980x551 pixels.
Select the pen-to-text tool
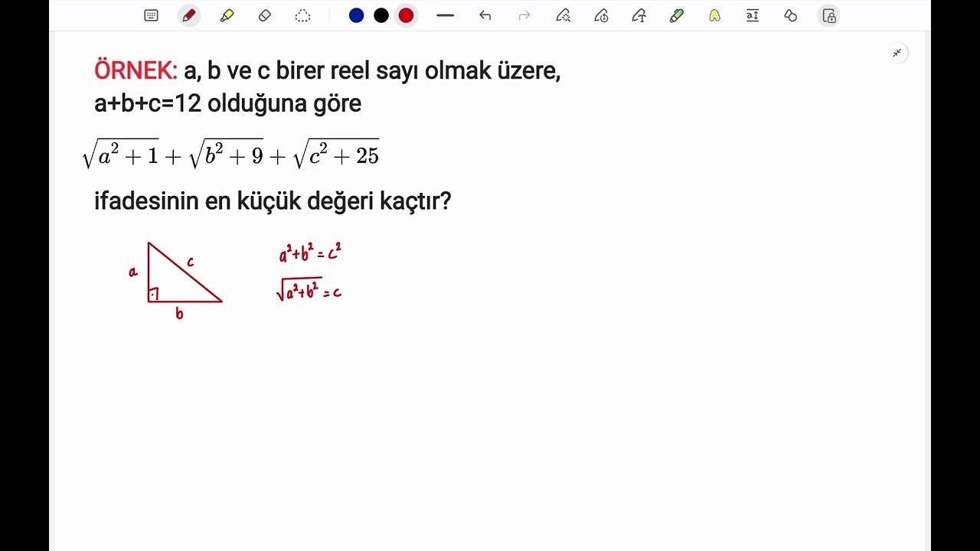click(639, 15)
